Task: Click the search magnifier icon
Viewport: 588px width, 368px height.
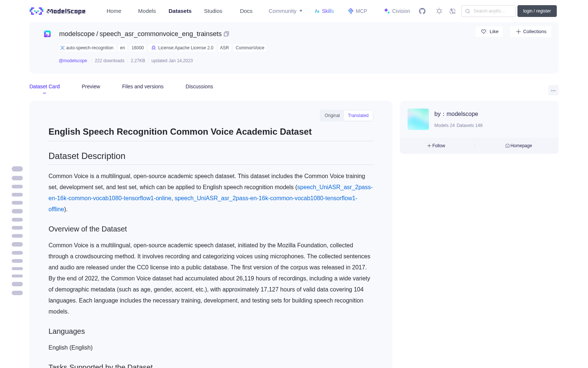Action: pyautogui.click(x=467, y=11)
